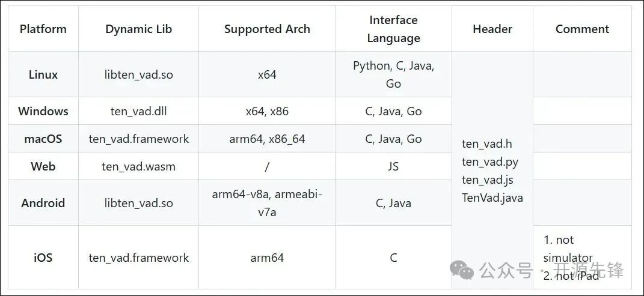Click the "Python, C, Java, Go" cell
Viewport: 644px width, 296px height.
[x=393, y=74]
